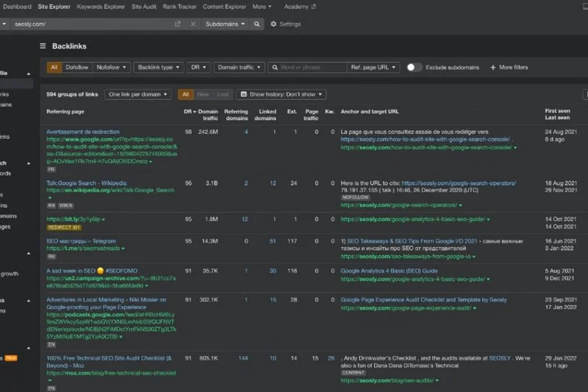The height and width of the screenshot is (392, 588).
Task: Open SEO мастриды – Telegram referring page
Action: pyautogui.click(x=81, y=240)
